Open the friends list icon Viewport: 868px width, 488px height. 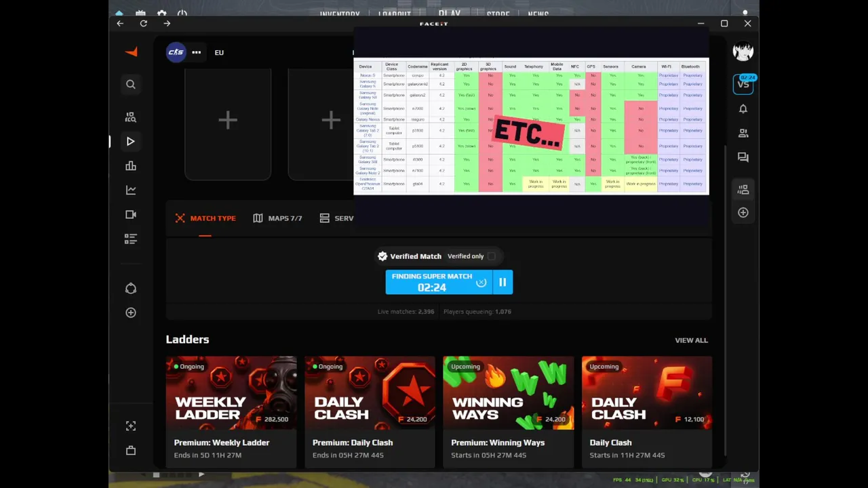(x=743, y=134)
